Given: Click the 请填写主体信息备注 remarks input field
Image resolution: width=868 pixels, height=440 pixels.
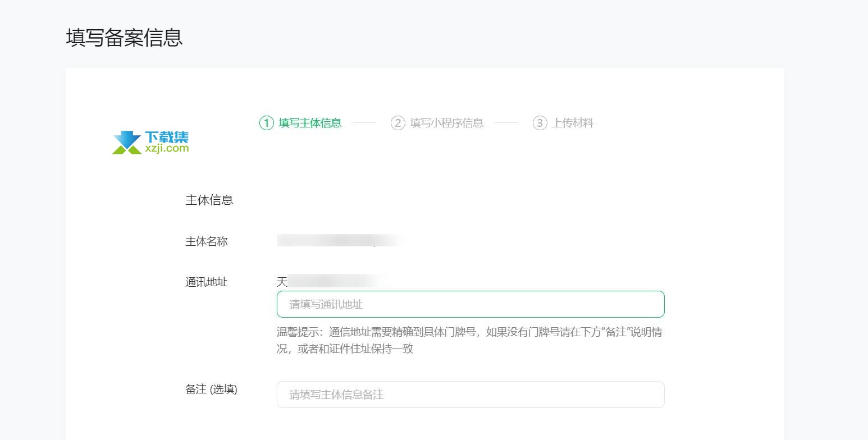Looking at the screenshot, I should [470, 395].
